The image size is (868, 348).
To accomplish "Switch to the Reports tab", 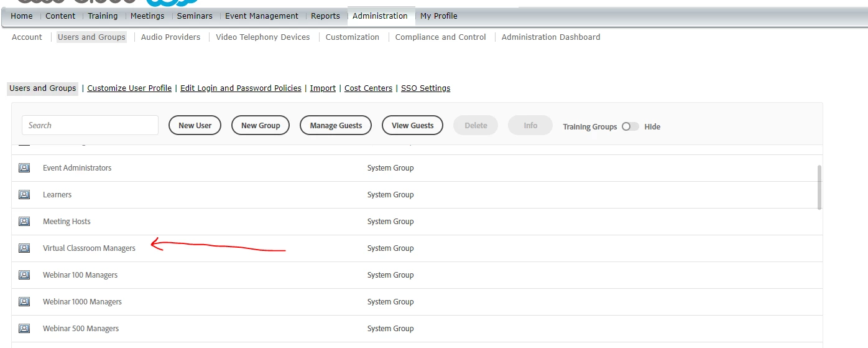I will 326,16.
